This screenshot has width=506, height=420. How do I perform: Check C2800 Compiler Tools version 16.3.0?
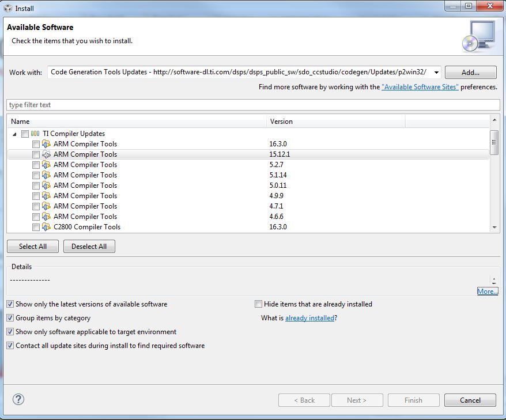pyautogui.click(x=36, y=227)
